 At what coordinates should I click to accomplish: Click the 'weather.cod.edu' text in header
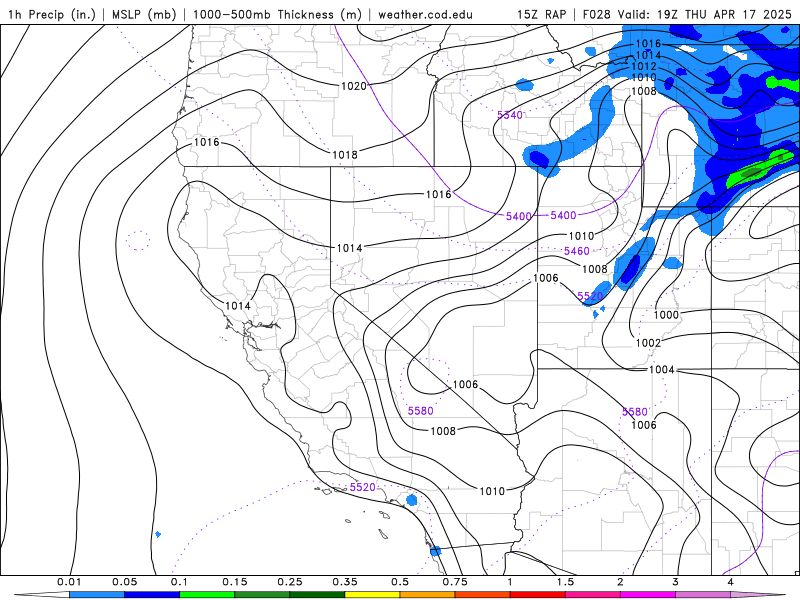point(425,14)
